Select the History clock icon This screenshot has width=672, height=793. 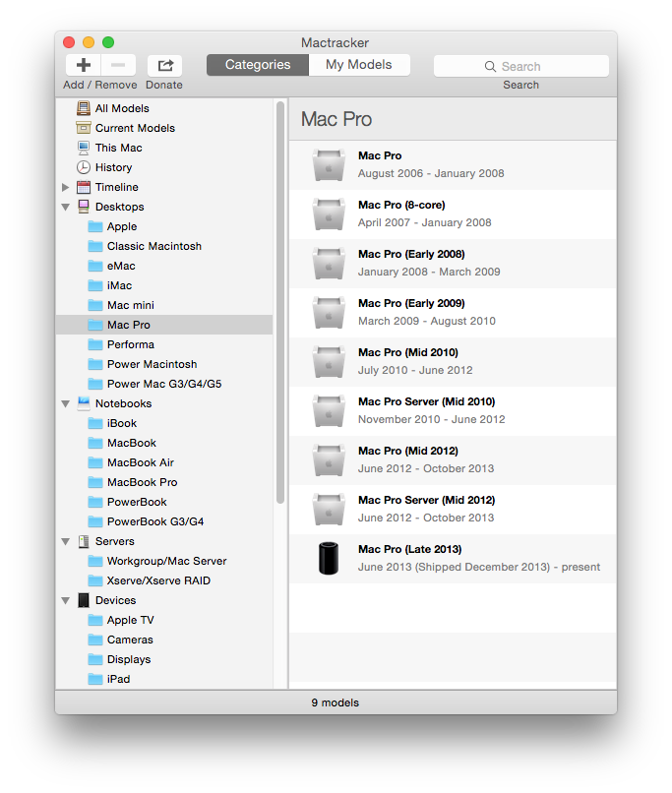84,167
